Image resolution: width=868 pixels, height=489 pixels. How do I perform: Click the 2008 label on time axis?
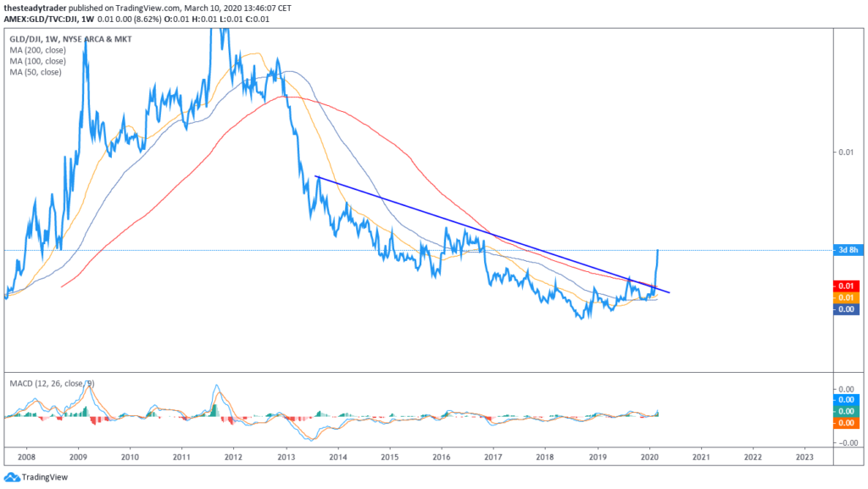(x=26, y=457)
